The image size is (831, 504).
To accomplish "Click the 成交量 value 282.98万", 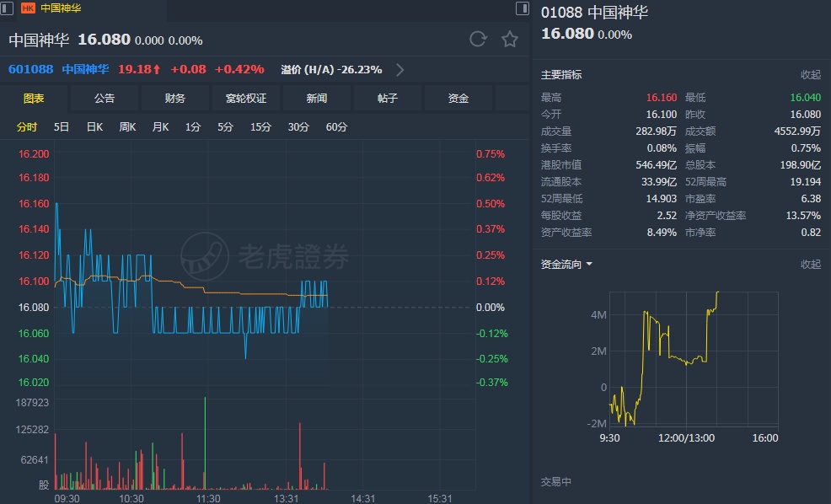I will click(x=656, y=131).
